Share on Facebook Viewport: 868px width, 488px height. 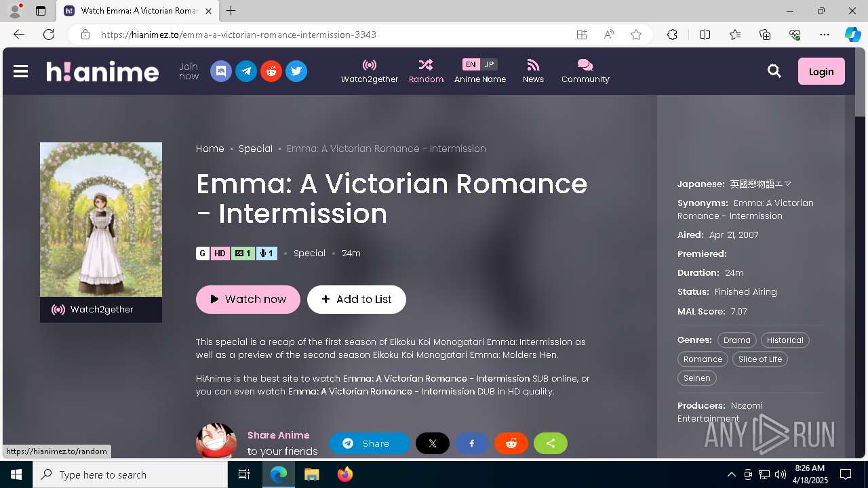472,443
